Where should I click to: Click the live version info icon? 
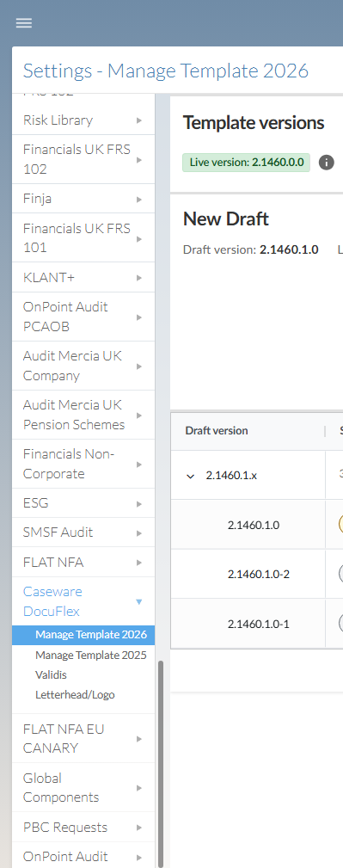pos(327,163)
